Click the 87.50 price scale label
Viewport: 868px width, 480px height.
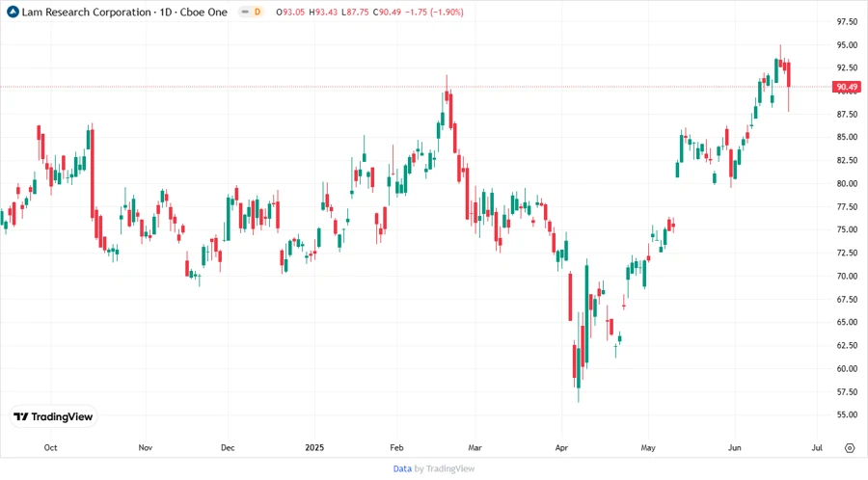click(847, 114)
